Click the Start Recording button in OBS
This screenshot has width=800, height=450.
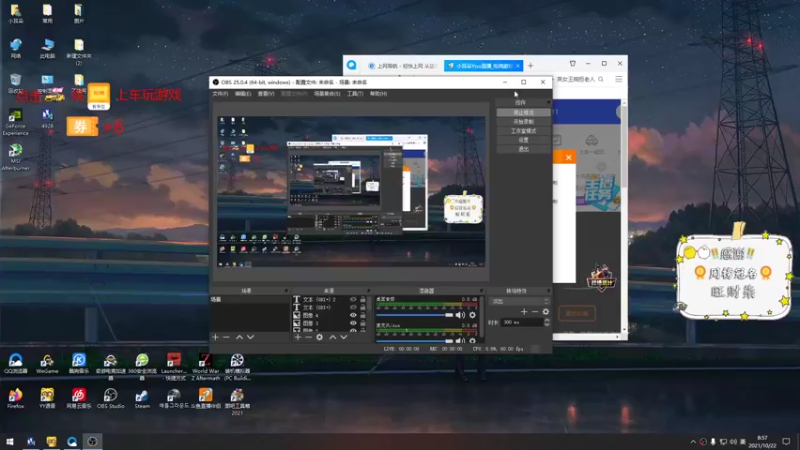click(523, 121)
